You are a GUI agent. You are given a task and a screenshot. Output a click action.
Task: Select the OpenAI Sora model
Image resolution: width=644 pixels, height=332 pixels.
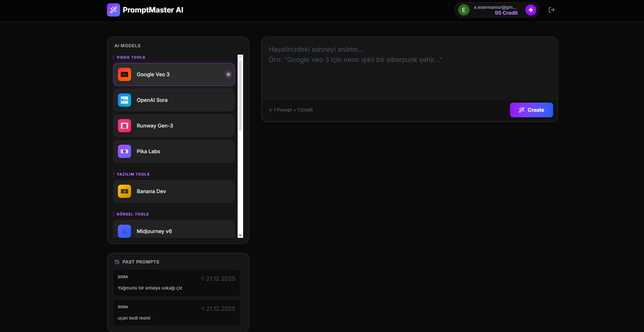coord(174,100)
